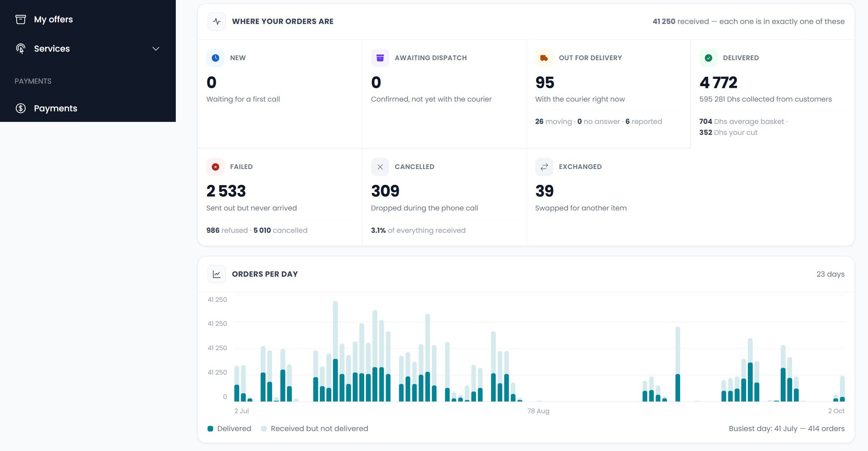Screen dimensions: 868x451
Task: Click the swap arrows Exchanged icon
Action: pos(544,167)
